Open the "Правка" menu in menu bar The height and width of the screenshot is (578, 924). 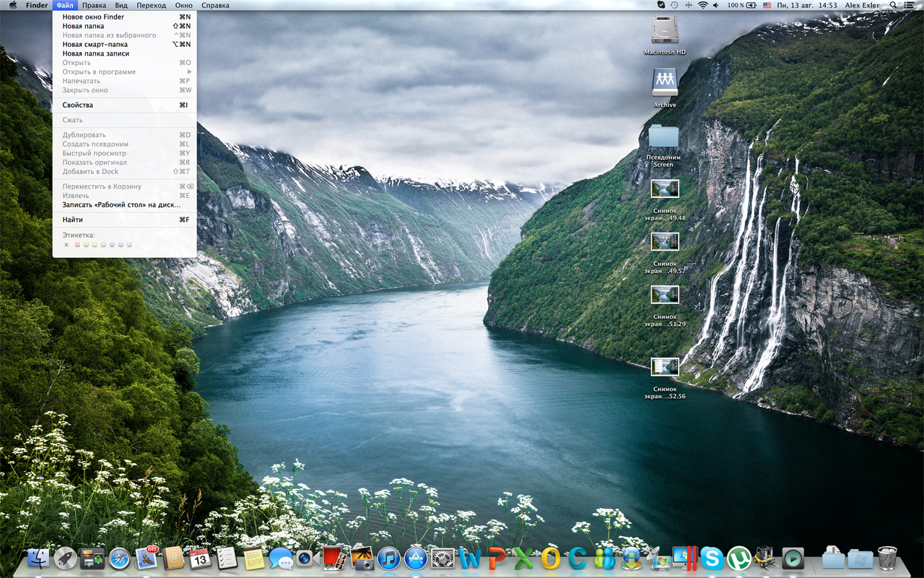point(94,5)
